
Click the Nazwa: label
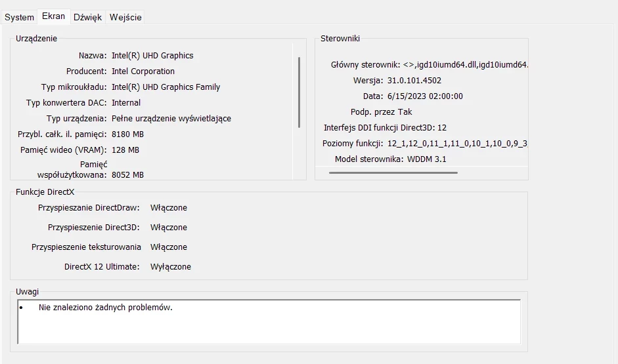93,56
